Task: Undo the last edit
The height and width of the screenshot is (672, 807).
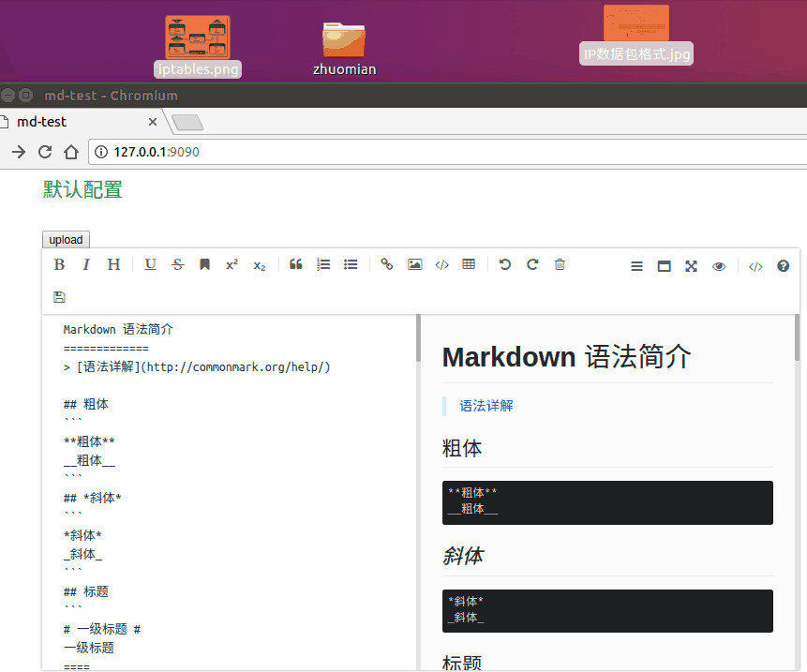Action: pos(505,265)
